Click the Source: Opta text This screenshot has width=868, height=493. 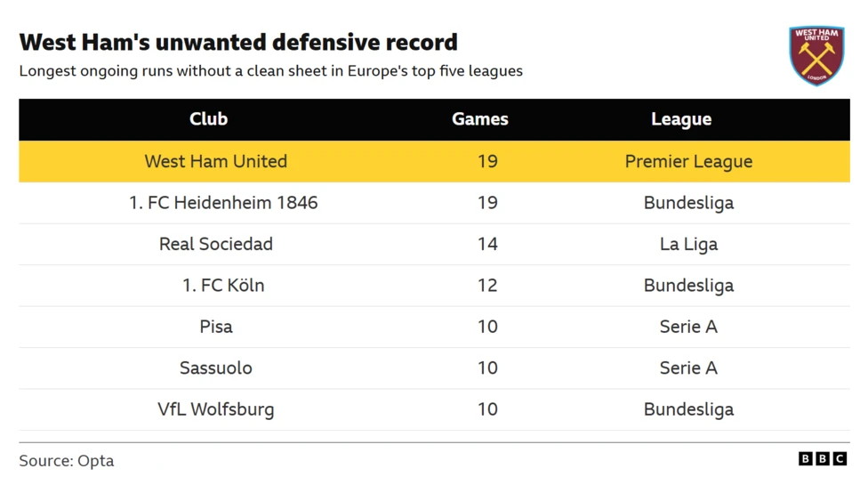[67, 461]
